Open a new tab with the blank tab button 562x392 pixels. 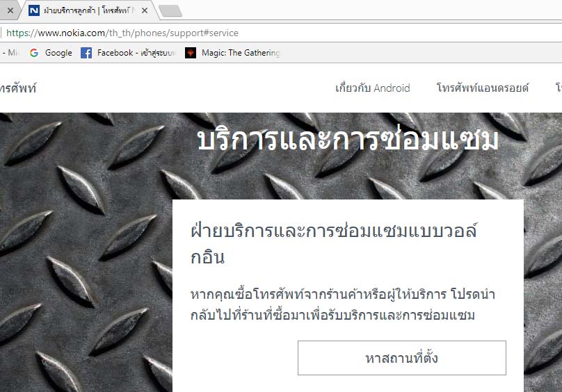click(x=170, y=10)
